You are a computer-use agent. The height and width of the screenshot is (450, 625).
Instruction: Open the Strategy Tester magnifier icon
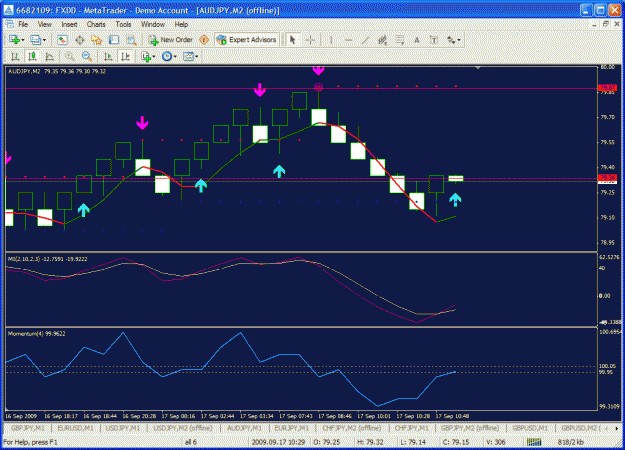coord(131,40)
